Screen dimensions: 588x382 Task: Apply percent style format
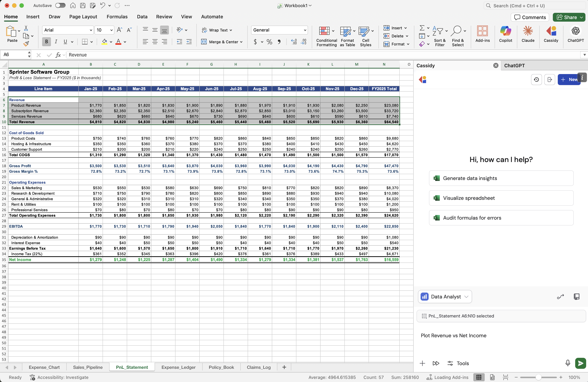[x=269, y=42]
